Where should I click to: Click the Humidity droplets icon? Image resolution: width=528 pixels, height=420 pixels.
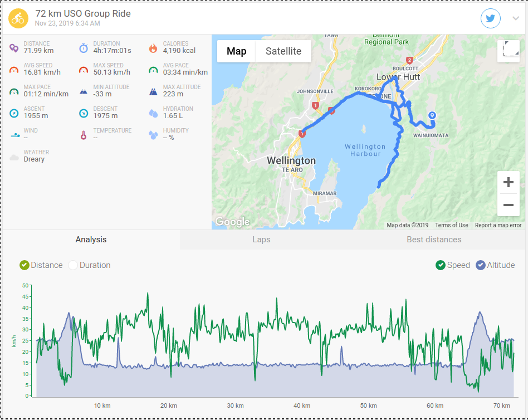(x=153, y=135)
